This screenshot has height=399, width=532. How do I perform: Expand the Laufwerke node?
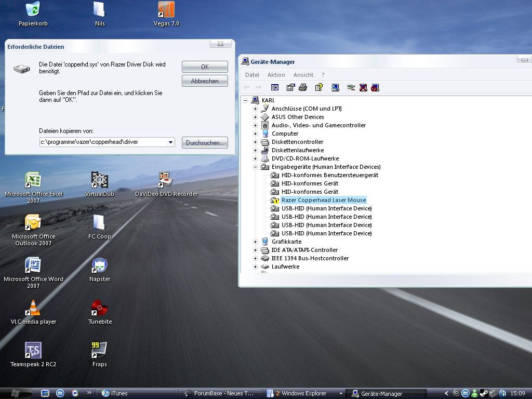[255, 267]
